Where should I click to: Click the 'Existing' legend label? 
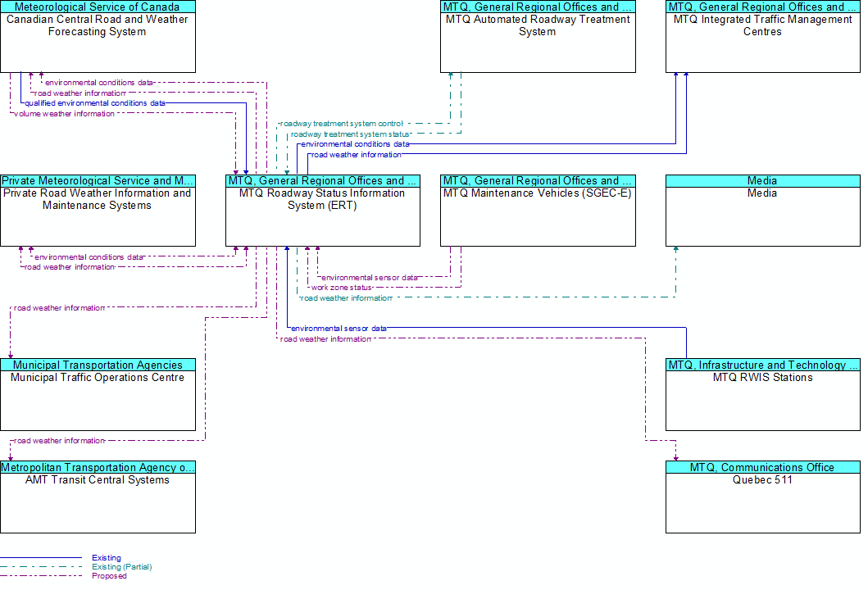(x=107, y=558)
